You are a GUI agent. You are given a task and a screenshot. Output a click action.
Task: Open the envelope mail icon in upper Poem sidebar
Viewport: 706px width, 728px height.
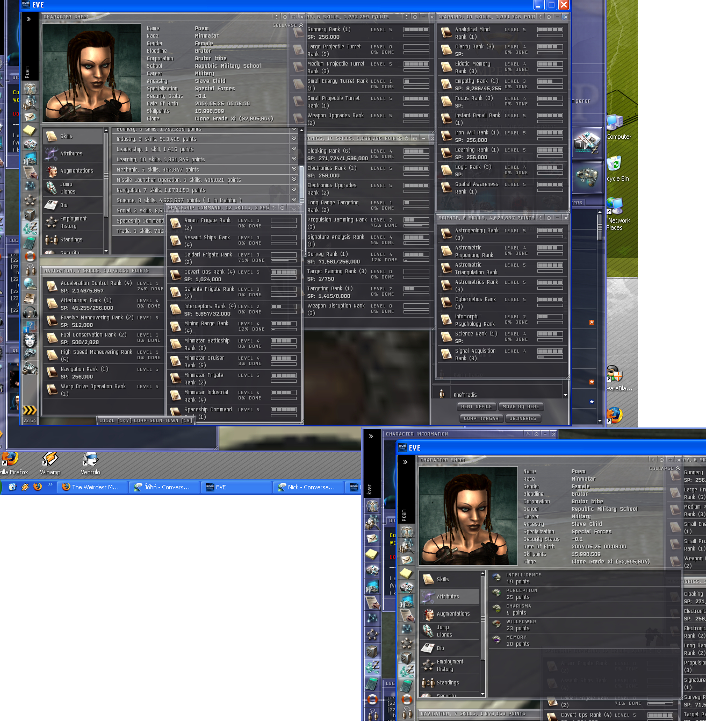[31, 117]
